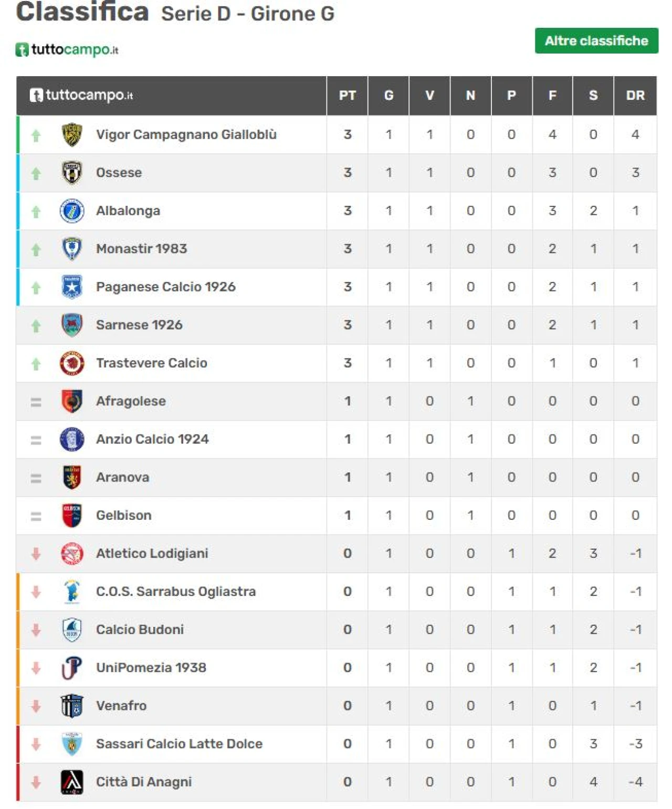Click the Vigor Campagnano Gialloblù team crest
672x809 pixels.
click(x=72, y=135)
